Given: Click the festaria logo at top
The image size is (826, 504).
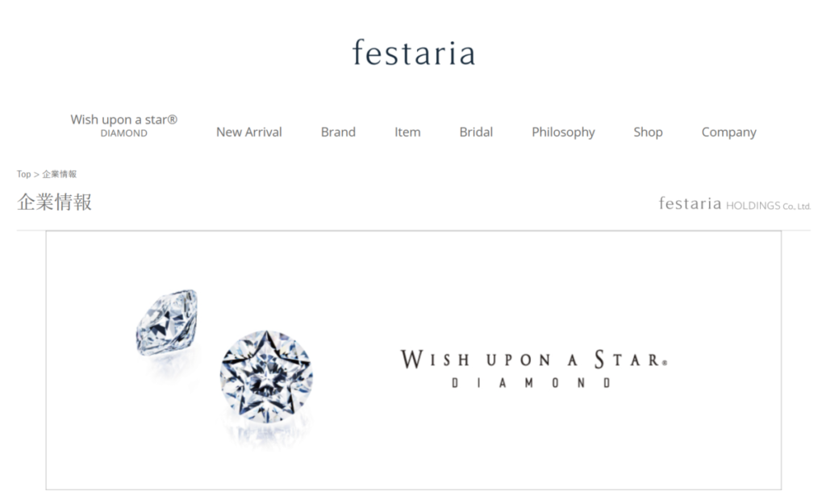Looking at the screenshot, I should (414, 52).
